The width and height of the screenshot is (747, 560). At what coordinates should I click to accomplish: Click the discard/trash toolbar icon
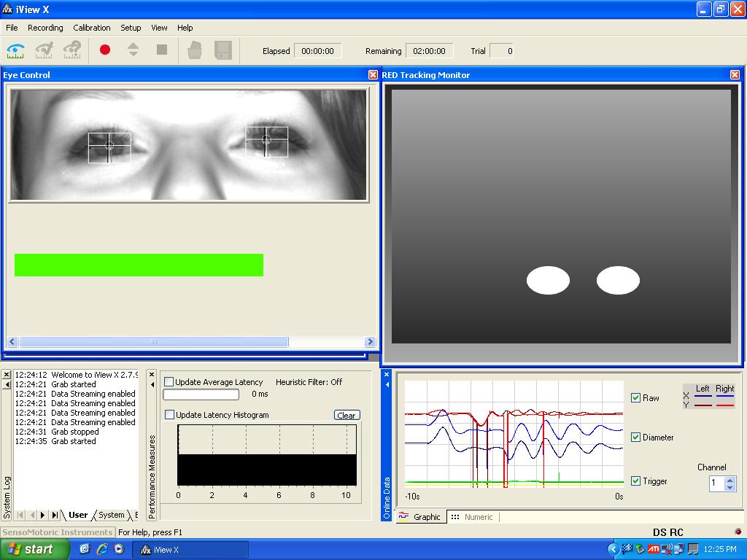tap(193, 50)
